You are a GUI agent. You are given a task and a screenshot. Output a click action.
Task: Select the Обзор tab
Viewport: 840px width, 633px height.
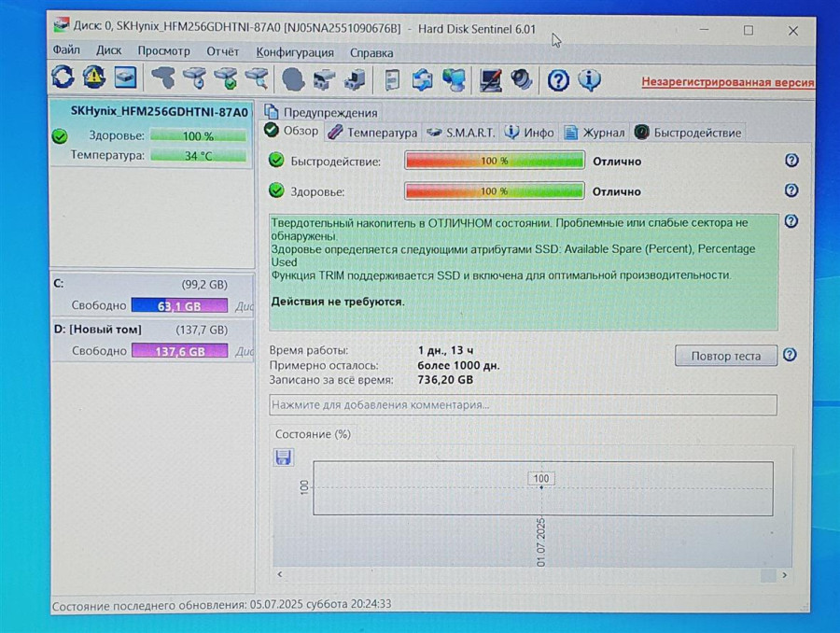point(292,131)
